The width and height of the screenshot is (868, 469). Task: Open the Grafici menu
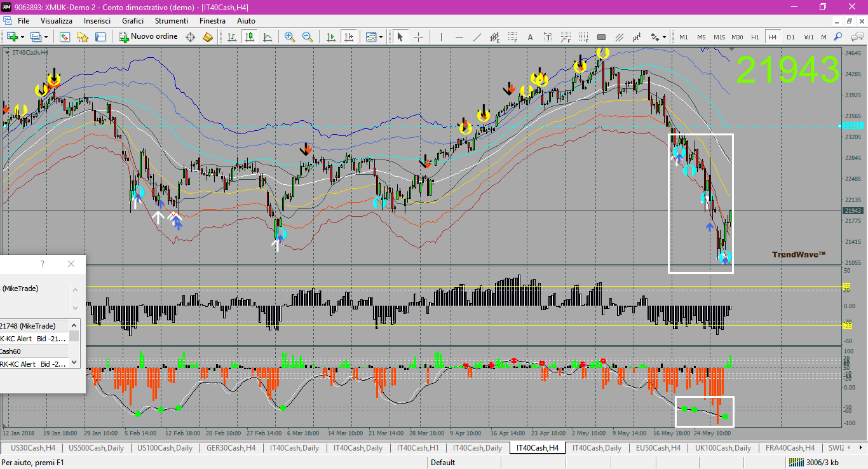point(133,21)
